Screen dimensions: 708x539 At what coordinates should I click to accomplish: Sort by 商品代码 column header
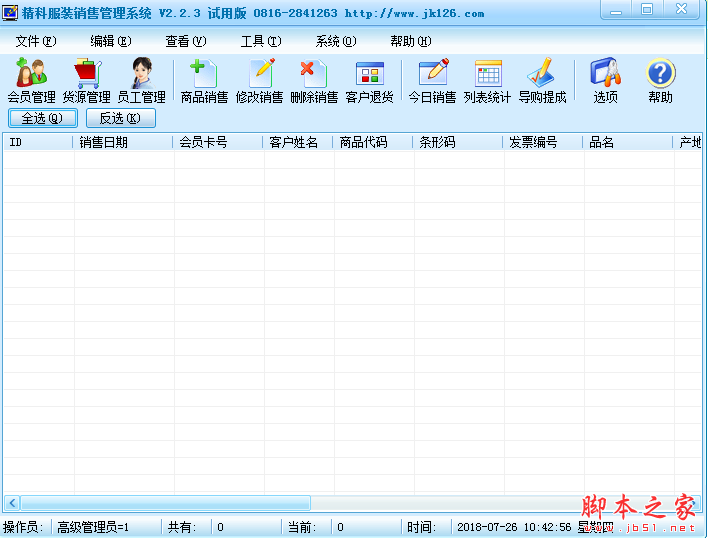373,143
